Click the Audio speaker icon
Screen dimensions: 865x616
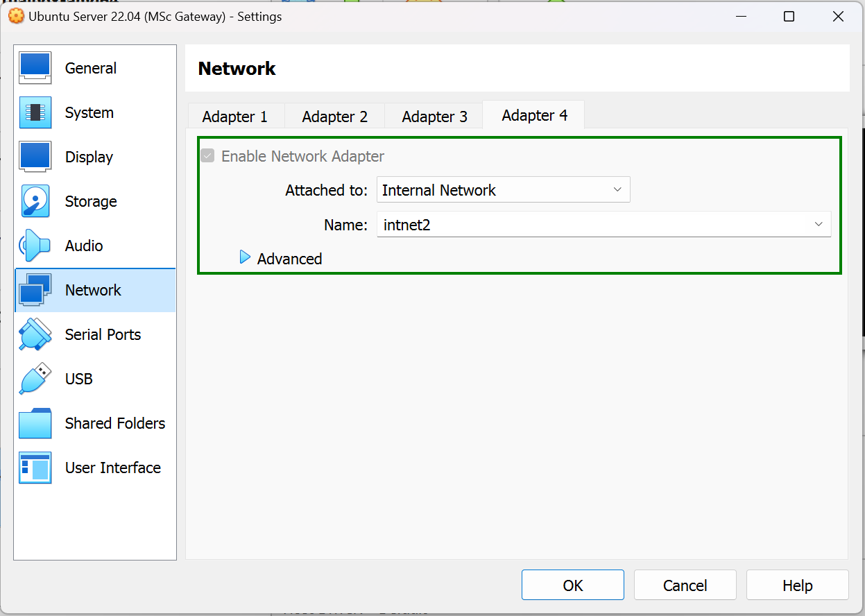pos(35,246)
